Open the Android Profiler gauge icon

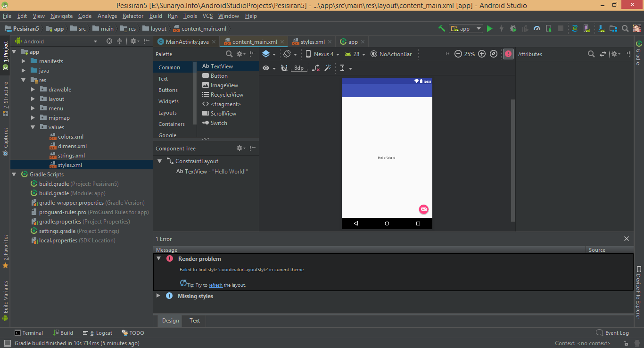537,29
